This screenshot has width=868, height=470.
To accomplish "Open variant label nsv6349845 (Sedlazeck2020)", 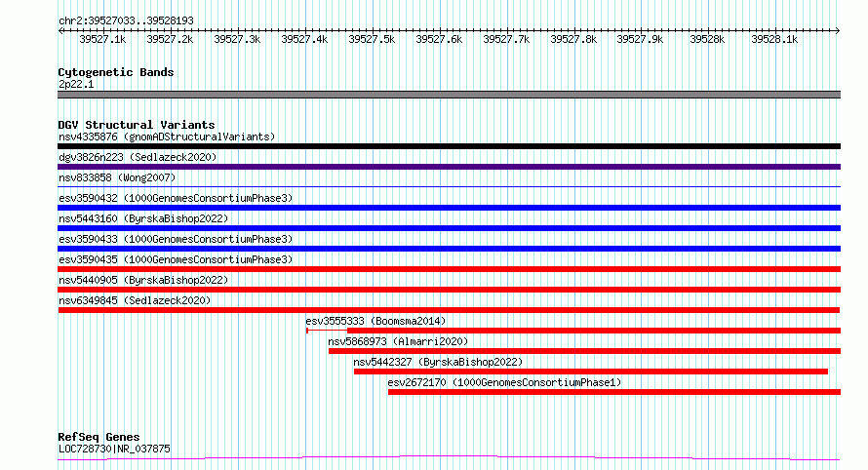I will [135, 300].
